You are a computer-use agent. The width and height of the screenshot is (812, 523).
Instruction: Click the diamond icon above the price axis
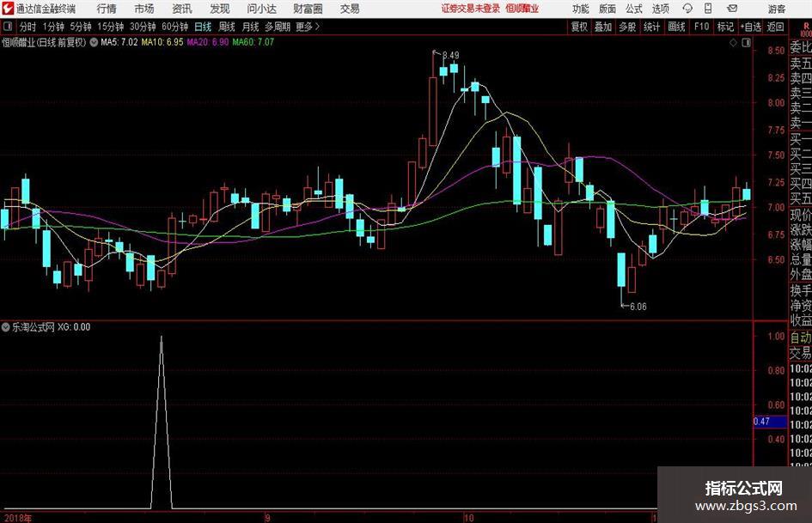click(x=733, y=43)
